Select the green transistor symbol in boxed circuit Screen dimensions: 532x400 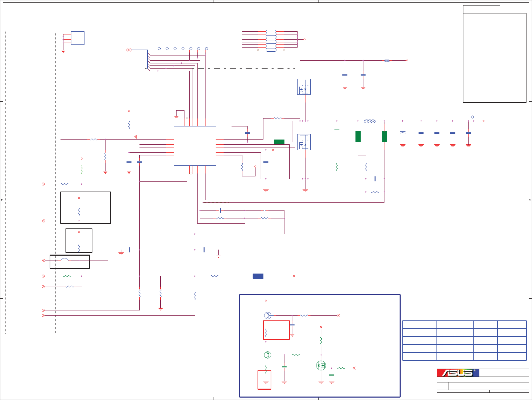click(268, 355)
